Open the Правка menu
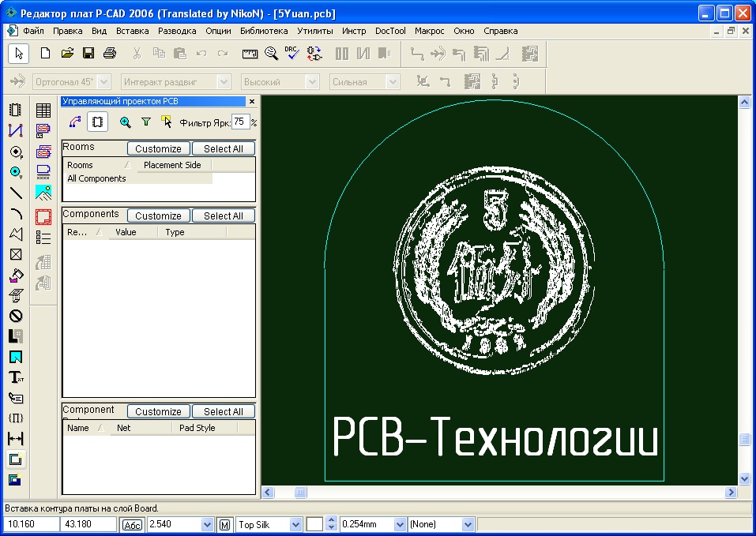 click(67, 31)
